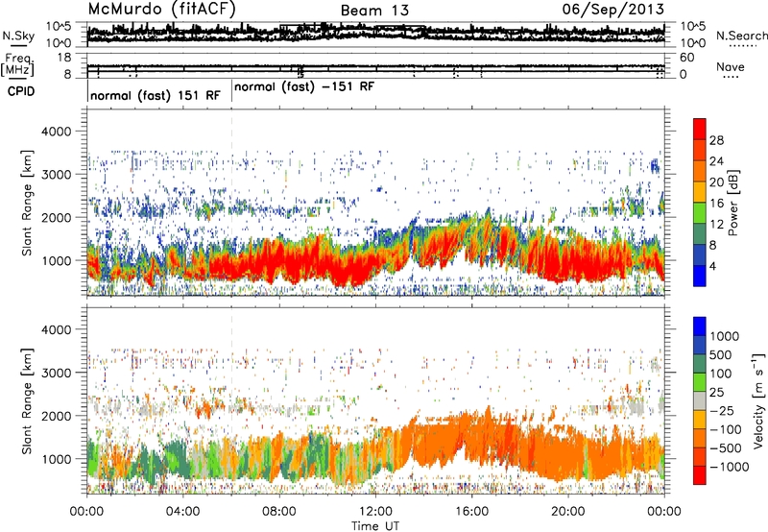Image resolution: width=768 pixels, height=532 pixels.
Task: Click the Velocity [m s-1] colorbar label
Action: pos(758,400)
